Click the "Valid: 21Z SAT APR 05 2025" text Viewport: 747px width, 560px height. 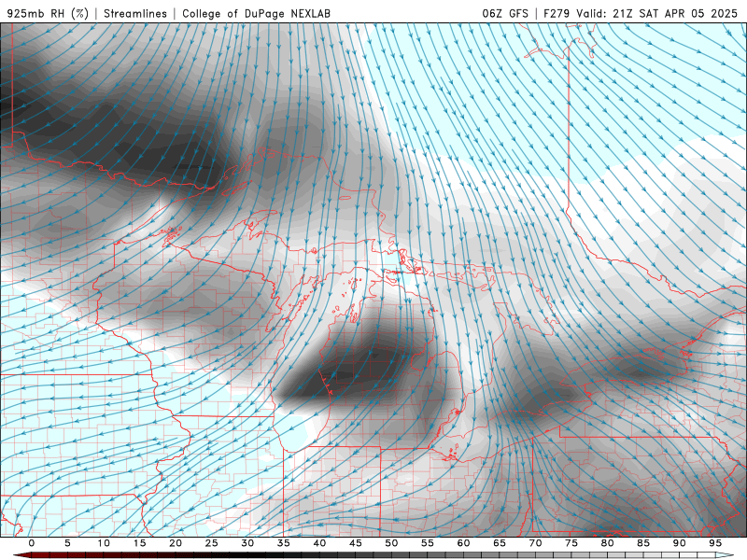(x=657, y=13)
